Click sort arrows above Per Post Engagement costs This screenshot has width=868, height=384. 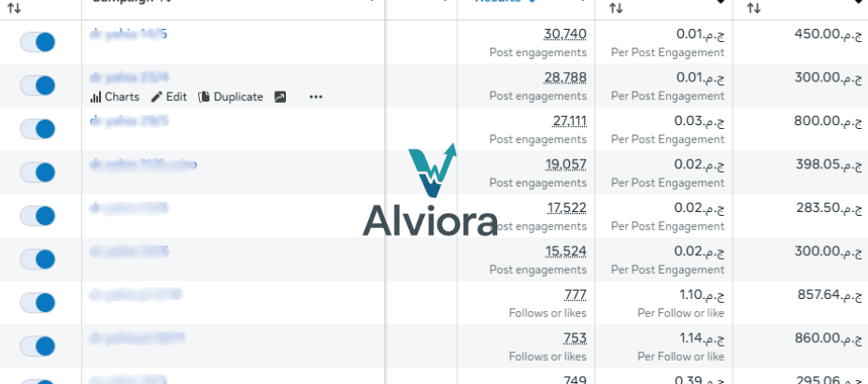(x=615, y=7)
